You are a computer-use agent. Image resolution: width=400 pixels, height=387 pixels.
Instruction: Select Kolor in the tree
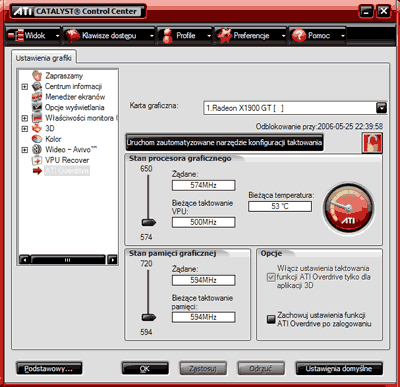53,139
